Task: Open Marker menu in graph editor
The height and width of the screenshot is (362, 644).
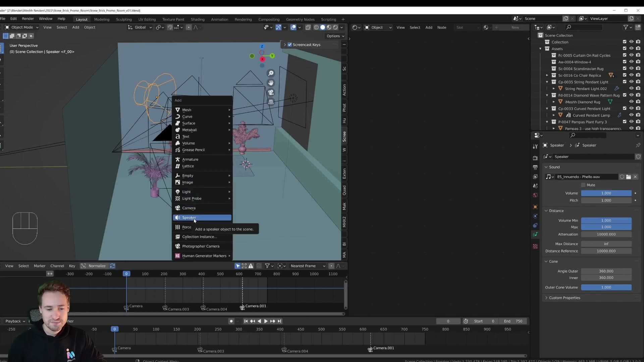Action: (40, 266)
